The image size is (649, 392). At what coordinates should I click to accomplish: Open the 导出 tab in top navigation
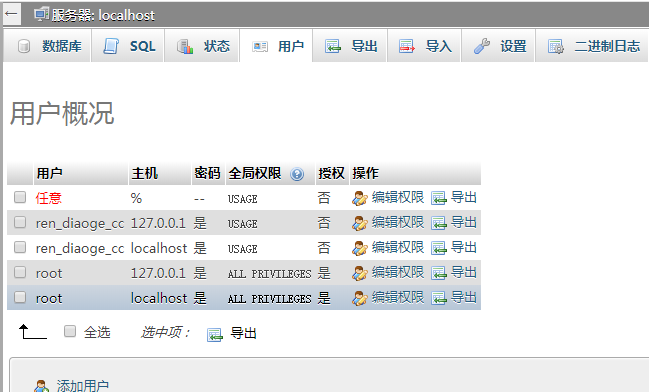point(350,46)
